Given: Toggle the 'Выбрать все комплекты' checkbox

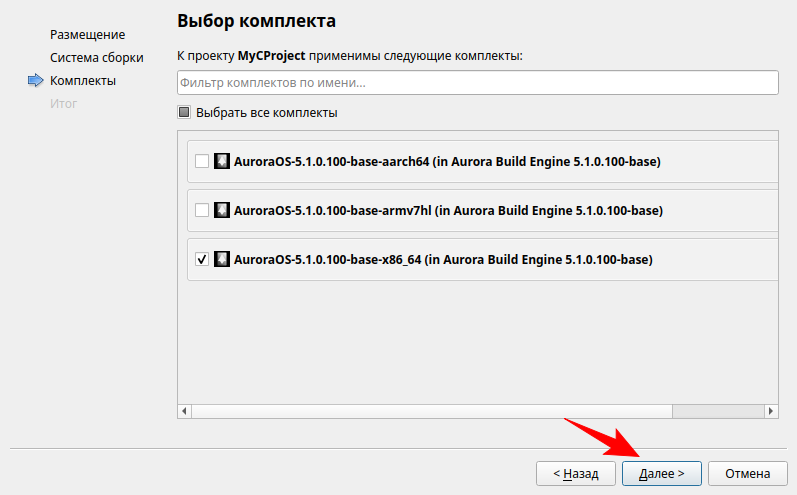Looking at the screenshot, I should (184, 113).
